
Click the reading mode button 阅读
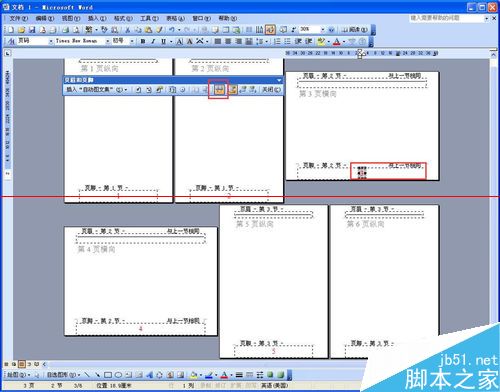[x=355, y=30]
